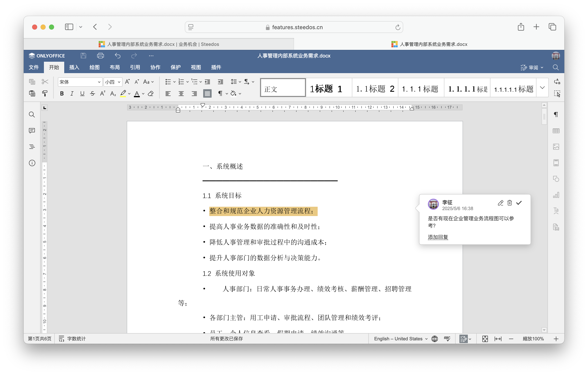Zoom out with minus button
This screenshot has width=588, height=375.
(x=511, y=339)
